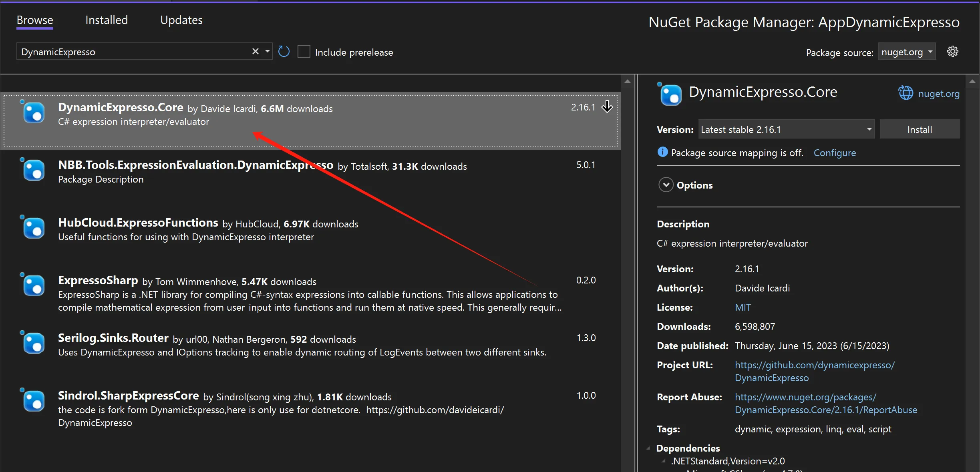Click the tags dynamic, expression, linq, eval, script

(x=813, y=429)
